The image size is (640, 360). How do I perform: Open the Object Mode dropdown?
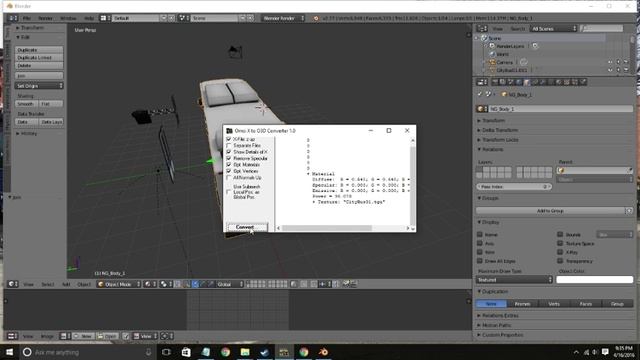119,284
